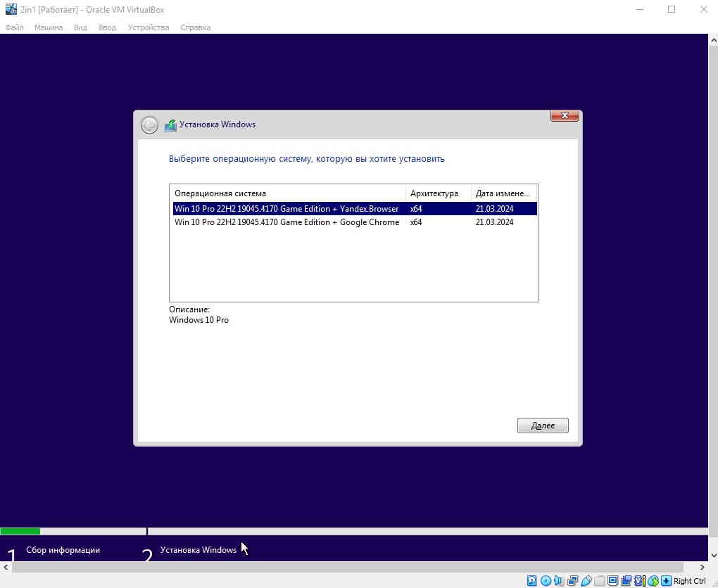This screenshot has height=588, width=718.
Task: Maximize the VirtualBox window
Action: tap(672, 9)
